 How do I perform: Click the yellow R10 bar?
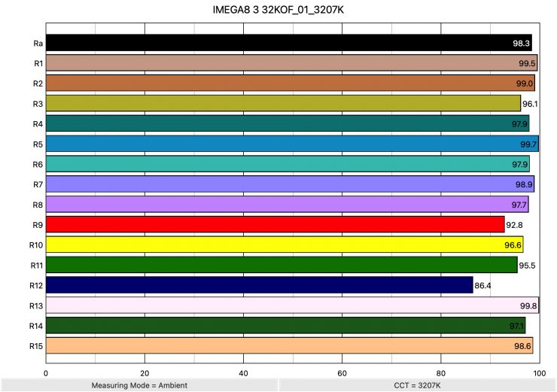coord(284,245)
